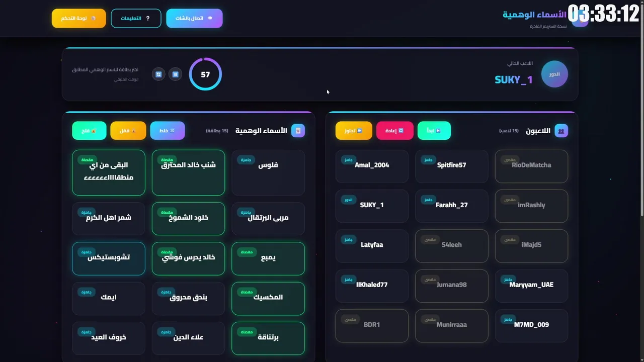
Task: Select player BDR1
Action: click(x=372, y=326)
